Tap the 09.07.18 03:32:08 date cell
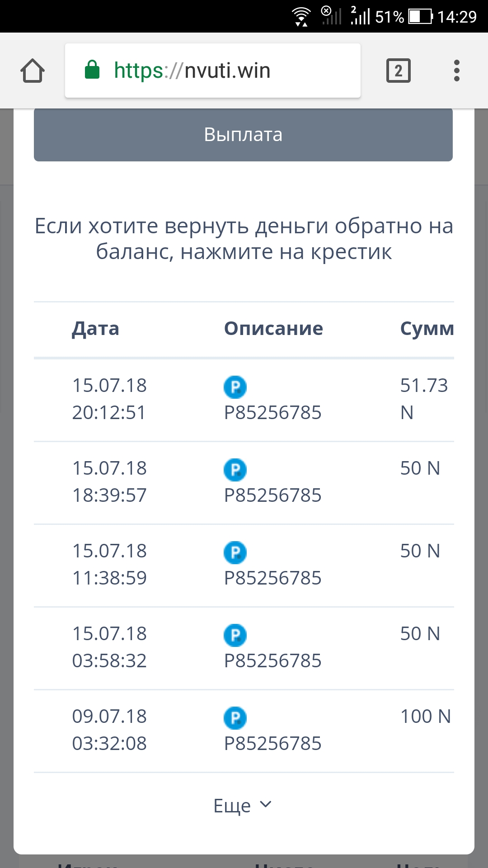This screenshot has width=488, height=868. (109, 730)
